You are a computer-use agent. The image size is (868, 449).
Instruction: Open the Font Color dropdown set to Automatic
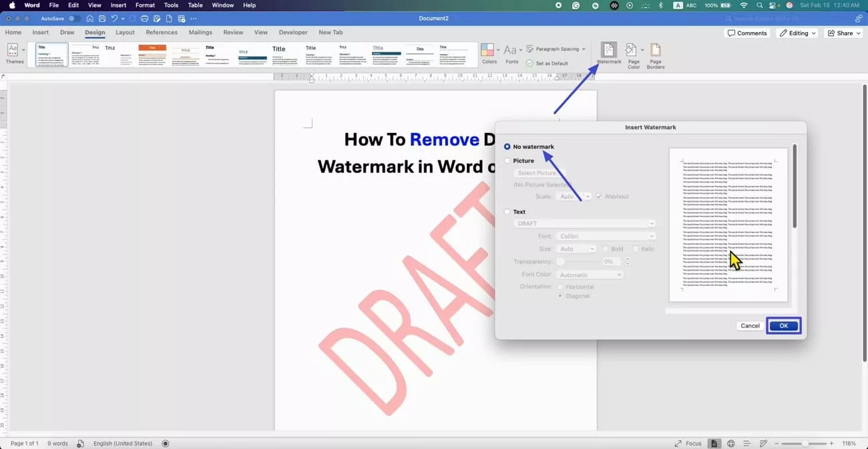(x=590, y=275)
